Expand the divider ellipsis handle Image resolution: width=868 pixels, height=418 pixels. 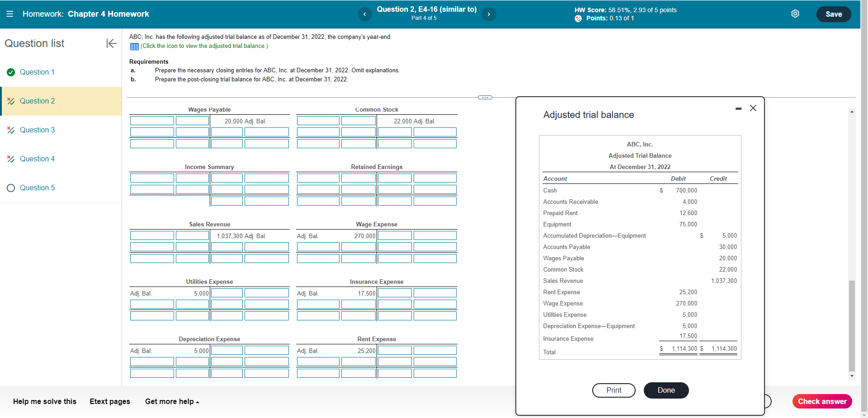[x=485, y=98]
